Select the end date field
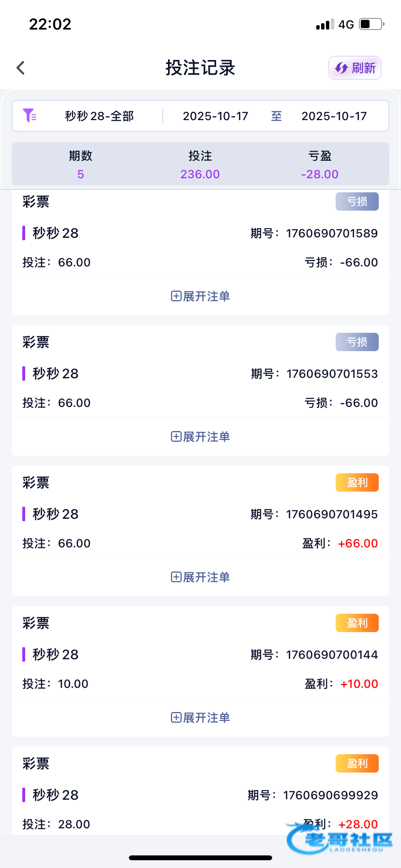This screenshot has width=401, height=868. [x=334, y=116]
